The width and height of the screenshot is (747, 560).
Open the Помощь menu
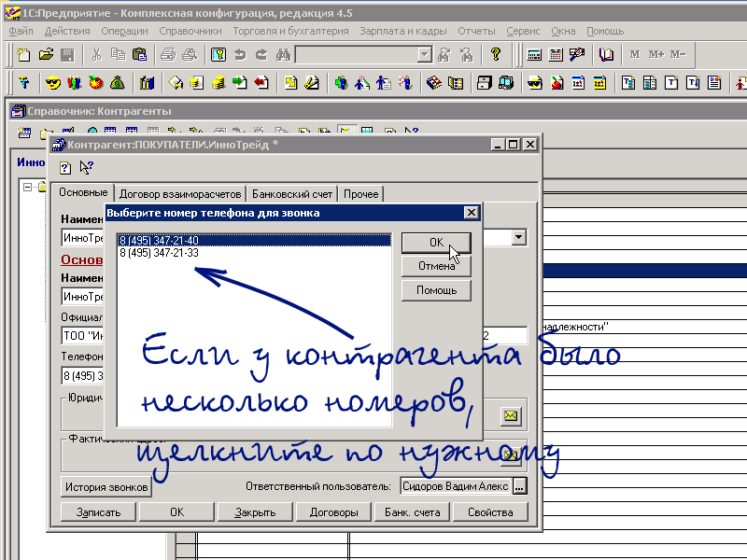click(x=605, y=31)
